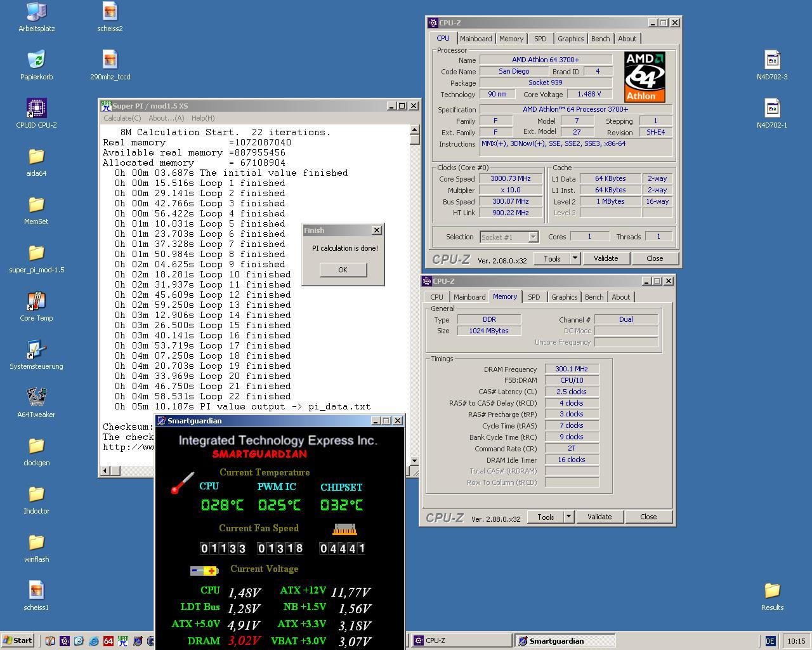The width and height of the screenshot is (812, 650).
Task: Select the clockgen folder icon
Action: [x=36, y=446]
